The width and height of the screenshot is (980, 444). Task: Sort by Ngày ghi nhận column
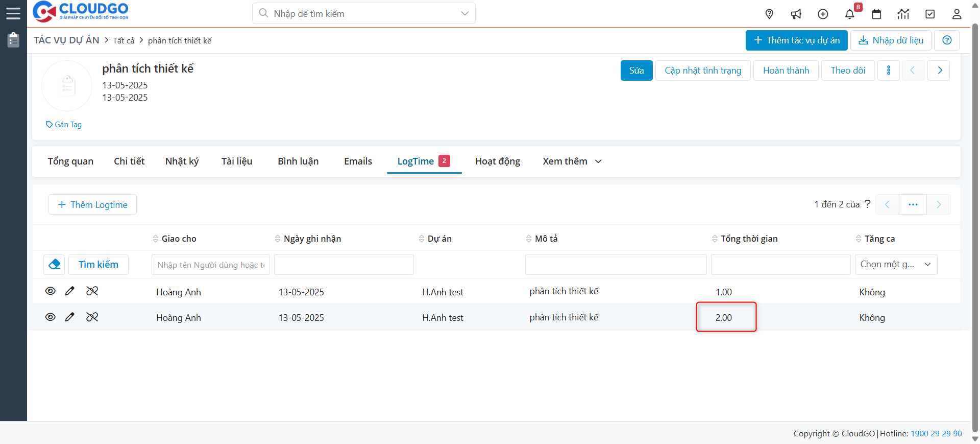click(308, 239)
